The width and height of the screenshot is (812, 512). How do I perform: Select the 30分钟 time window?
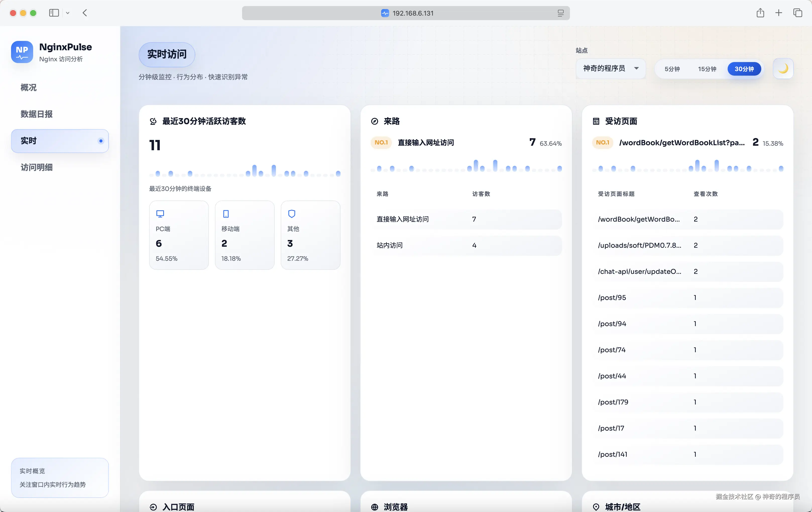point(744,69)
